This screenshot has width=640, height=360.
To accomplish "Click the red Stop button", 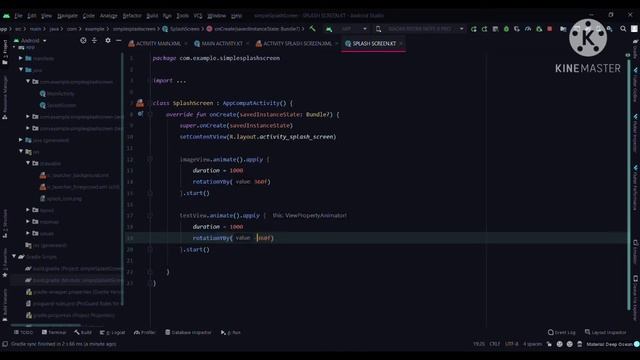I will pos(550,29).
